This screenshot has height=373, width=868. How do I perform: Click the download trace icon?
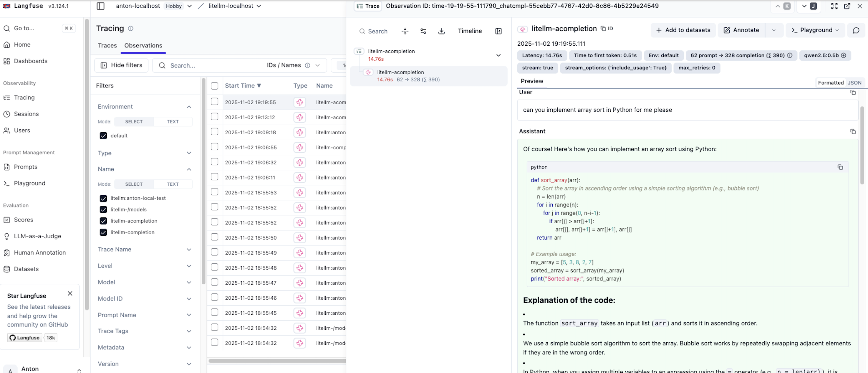[441, 31]
